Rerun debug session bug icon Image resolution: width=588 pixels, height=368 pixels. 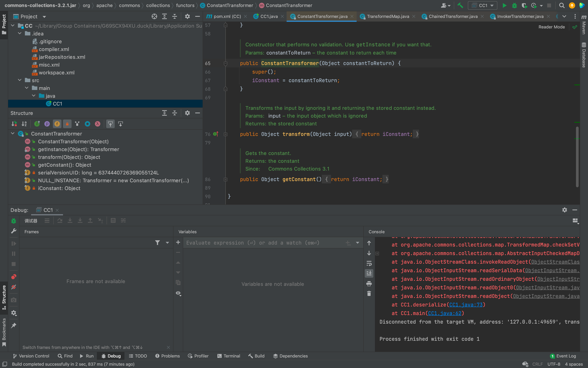[x=14, y=221]
